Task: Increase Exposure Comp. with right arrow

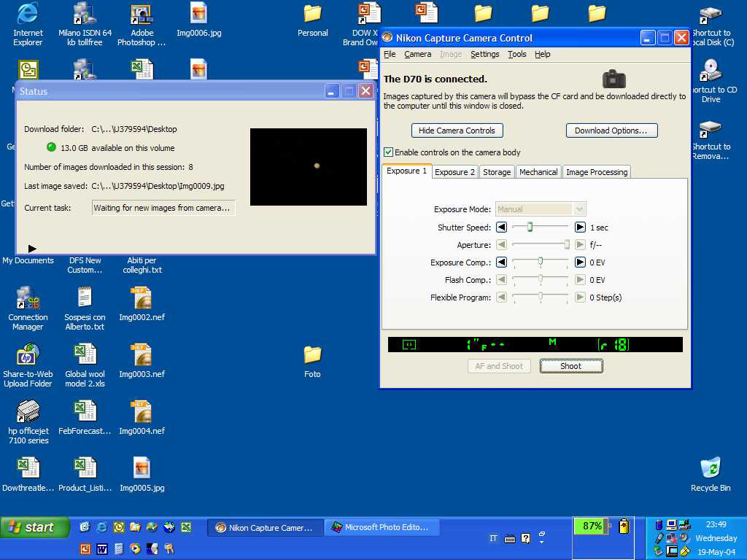Action: (x=580, y=262)
